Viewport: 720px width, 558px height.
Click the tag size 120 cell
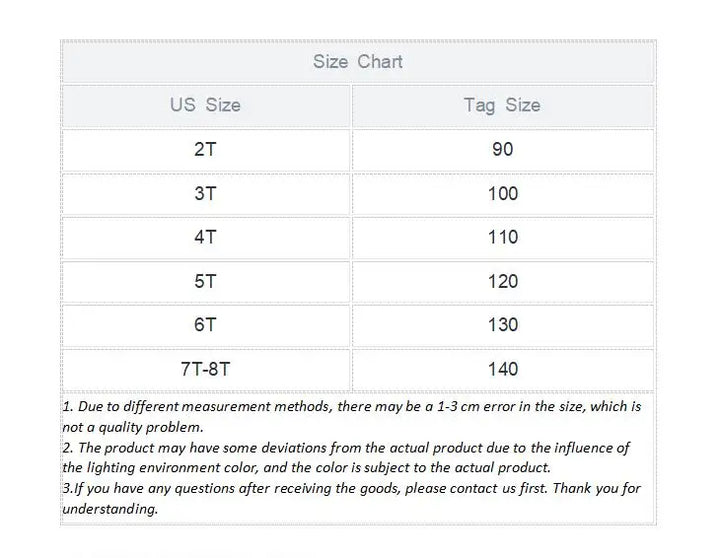[x=502, y=281]
